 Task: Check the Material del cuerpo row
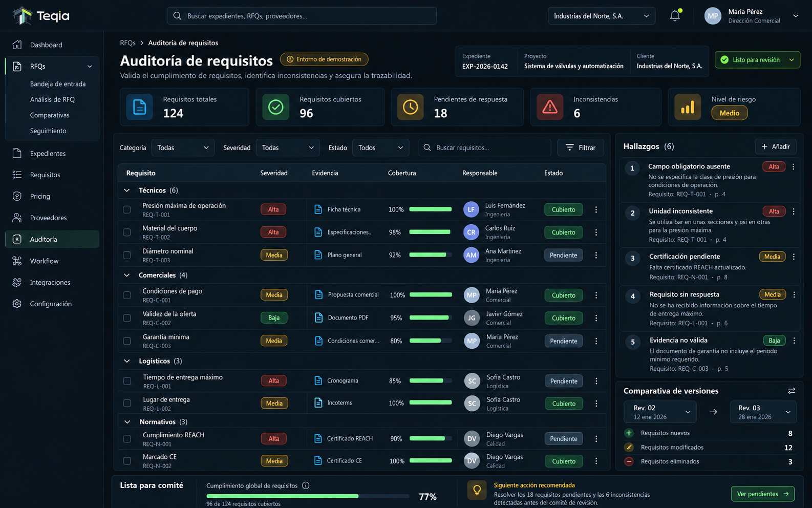pos(127,232)
